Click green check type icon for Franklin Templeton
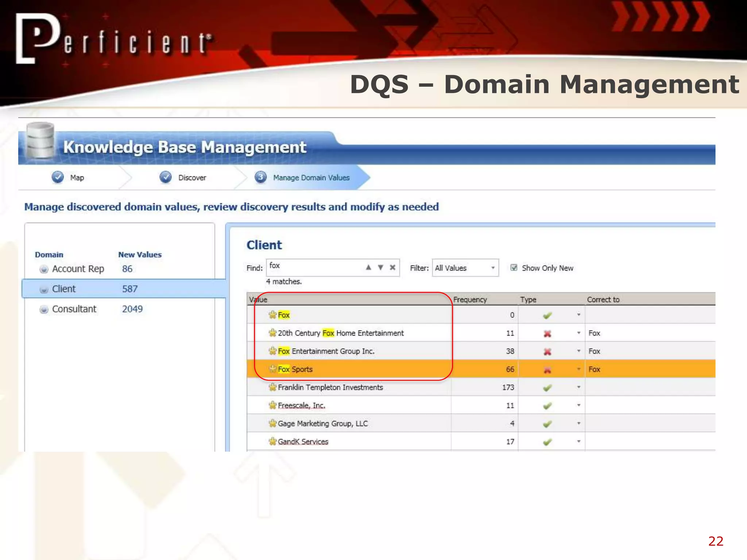The width and height of the screenshot is (747, 560). (547, 388)
